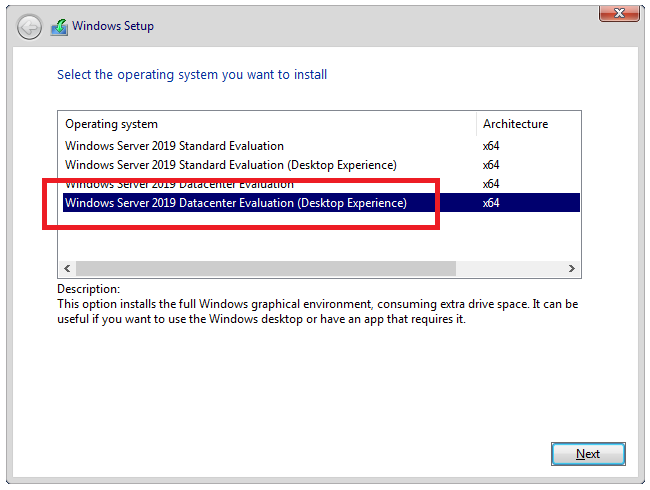Click the back arrow button

(30, 26)
